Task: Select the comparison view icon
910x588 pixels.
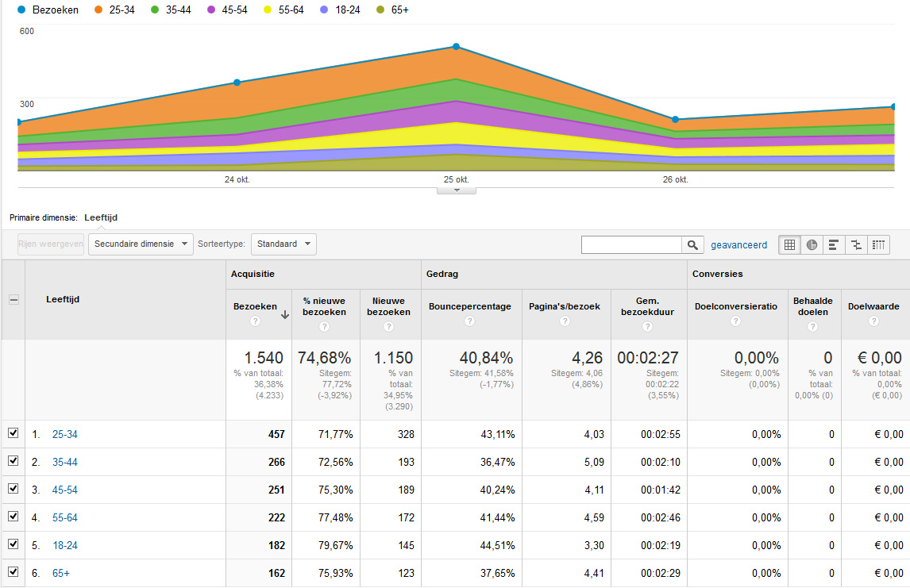Action: click(x=856, y=245)
